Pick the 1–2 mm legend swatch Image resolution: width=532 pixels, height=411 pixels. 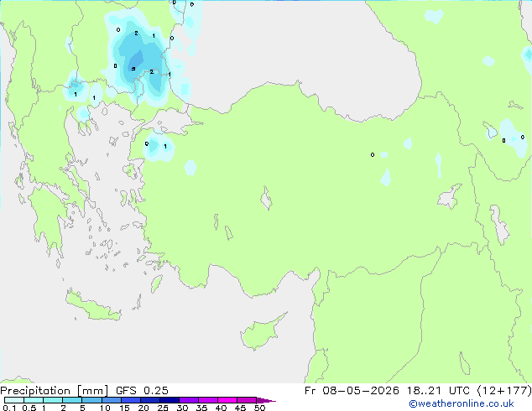pos(53,400)
